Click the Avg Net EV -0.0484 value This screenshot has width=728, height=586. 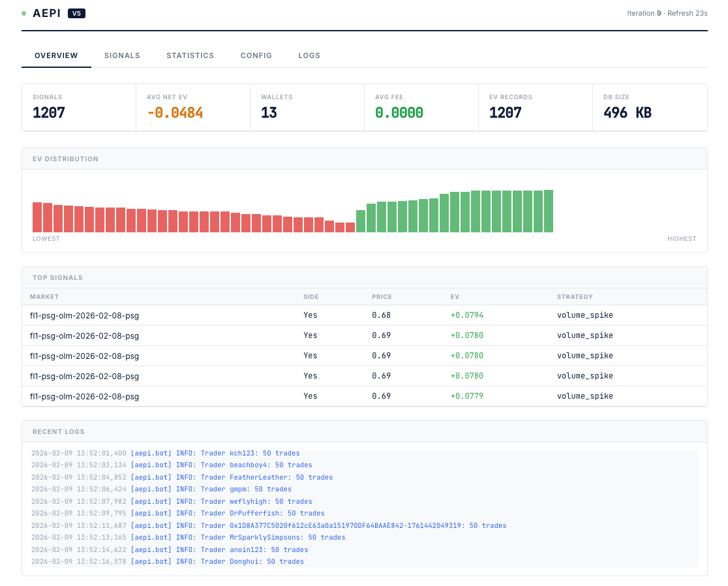pyautogui.click(x=175, y=113)
